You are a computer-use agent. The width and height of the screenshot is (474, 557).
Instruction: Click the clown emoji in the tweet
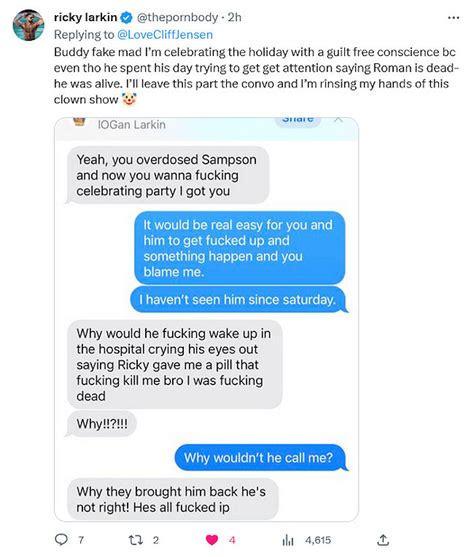(x=129, y=99)
